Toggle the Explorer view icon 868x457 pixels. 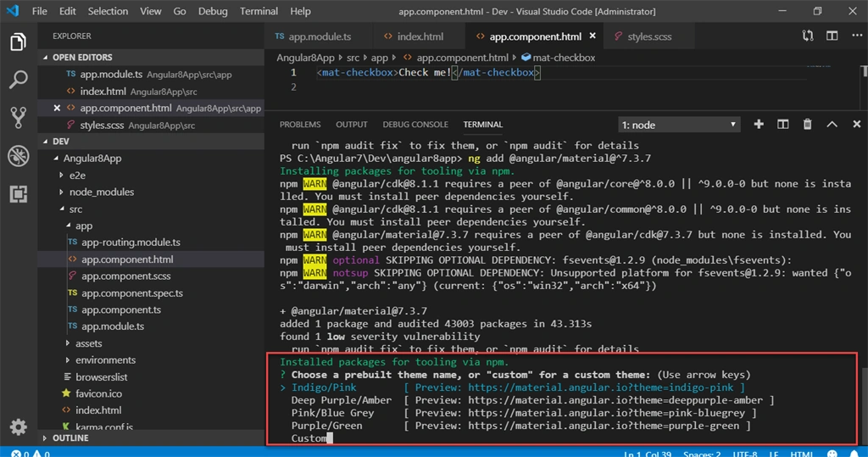[x=19, y=42]
